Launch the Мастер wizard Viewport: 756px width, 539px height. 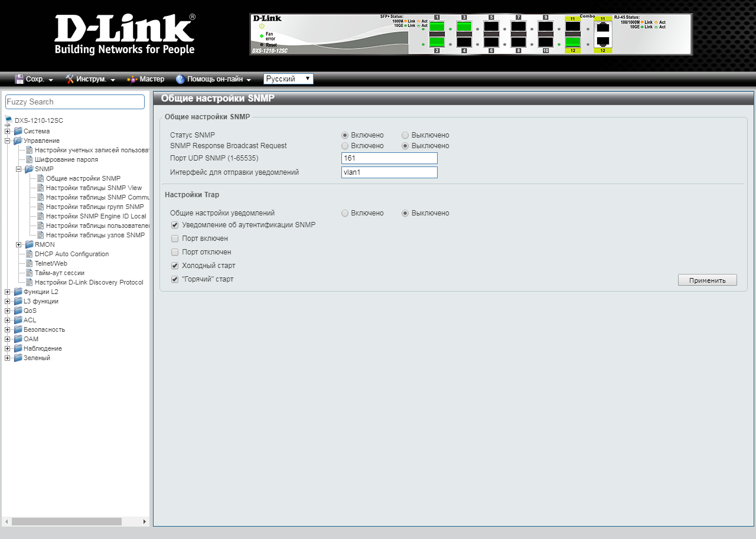click(x=146, y=79)
